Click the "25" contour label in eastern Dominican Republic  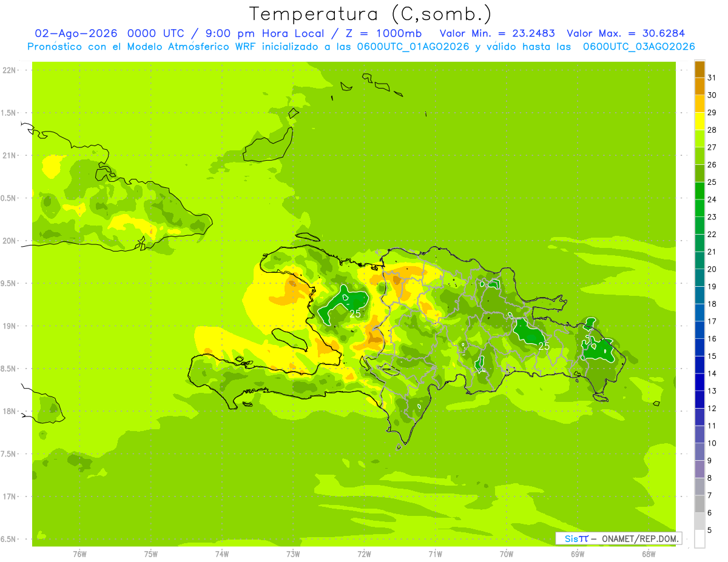[544, 346]
